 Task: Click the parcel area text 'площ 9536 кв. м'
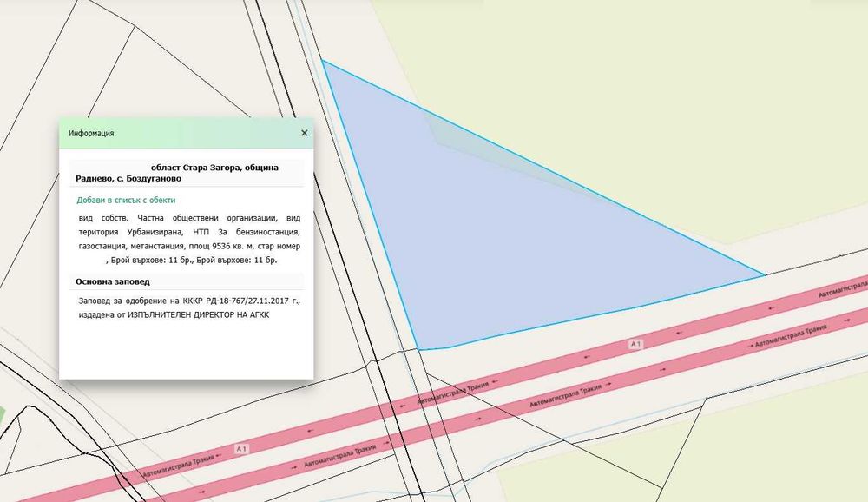(x=220, y=246)
